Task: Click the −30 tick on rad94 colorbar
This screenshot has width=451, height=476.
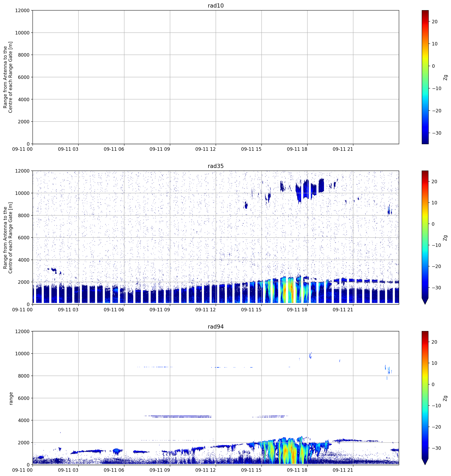Action: (x=436, y=448)
